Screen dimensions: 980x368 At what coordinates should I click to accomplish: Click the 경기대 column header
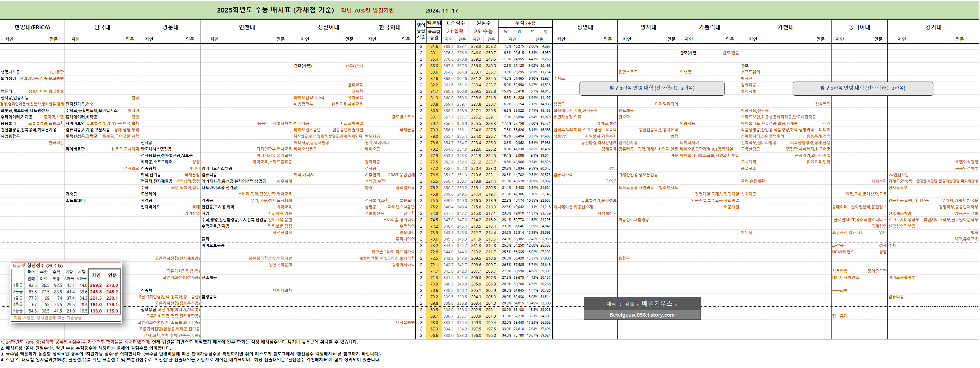point(933,27)
